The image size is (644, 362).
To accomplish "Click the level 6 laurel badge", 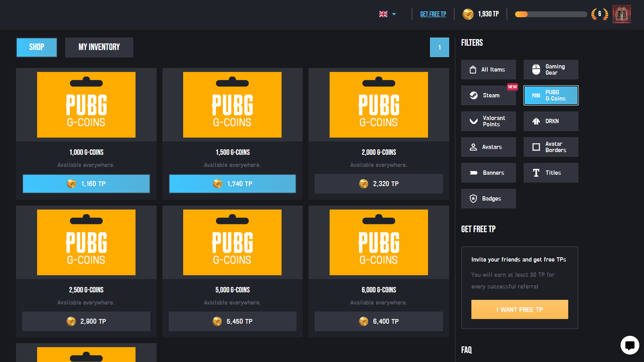I will pyautogui.click(x=599, y=14).
